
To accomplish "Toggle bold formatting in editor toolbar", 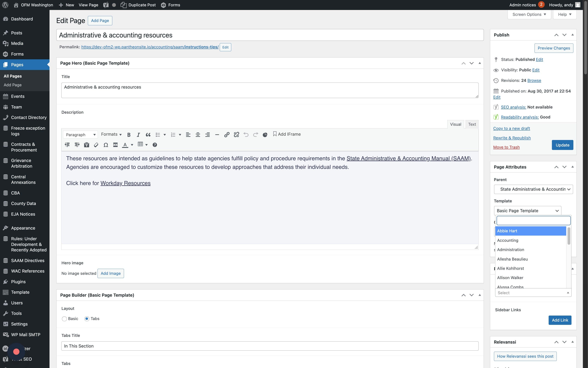I will 129,135.
